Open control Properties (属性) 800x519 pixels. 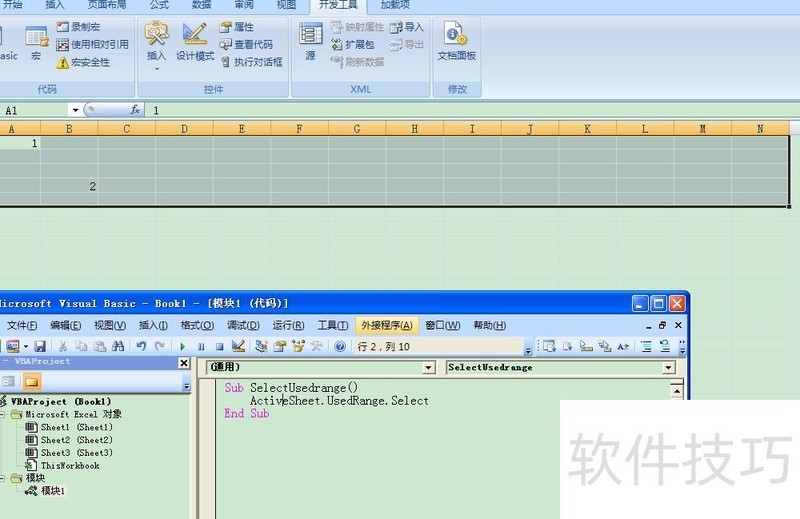(237, 27)
